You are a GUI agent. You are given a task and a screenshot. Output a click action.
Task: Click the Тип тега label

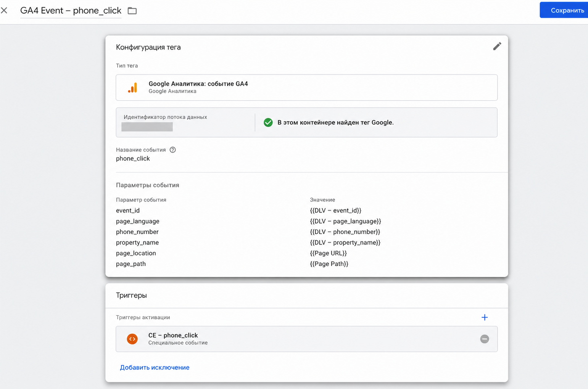tap(127, 66)
